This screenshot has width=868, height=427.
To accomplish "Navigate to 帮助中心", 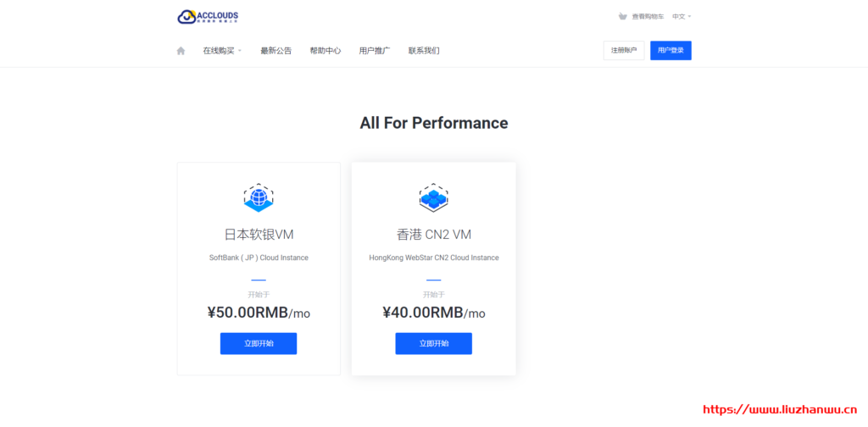I will [x=325, y=51].
